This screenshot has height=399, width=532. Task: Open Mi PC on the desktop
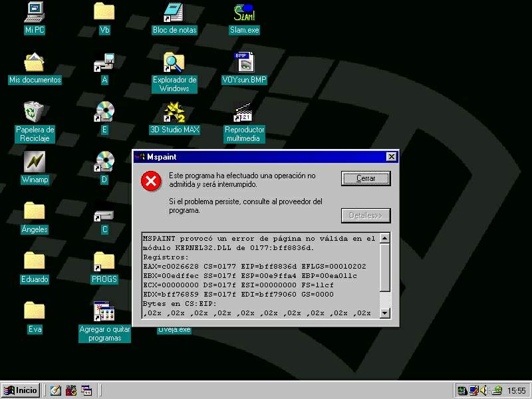pos(35,12)
